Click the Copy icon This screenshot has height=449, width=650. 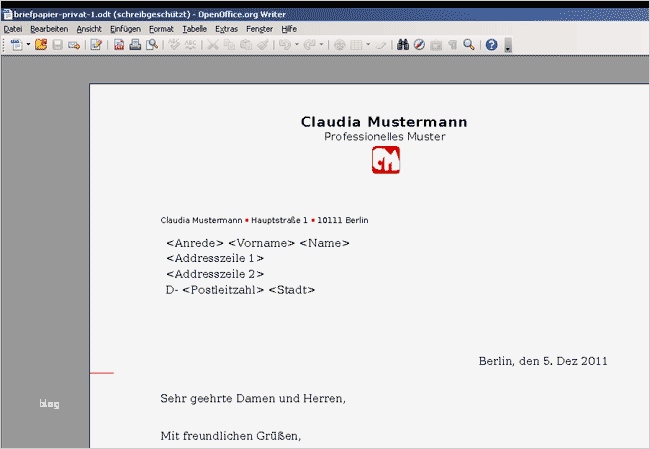(x=229, y=44)
